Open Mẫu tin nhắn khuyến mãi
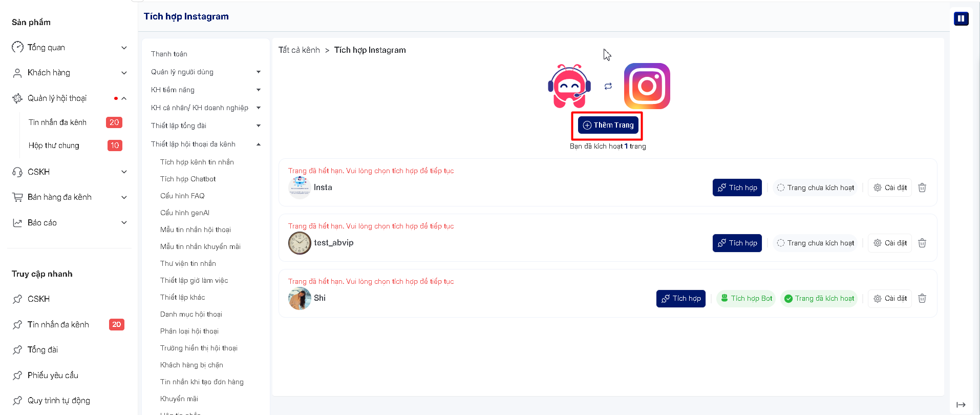Image resolution: width=980 pixels, height=415 pixels. click(200, 246)
